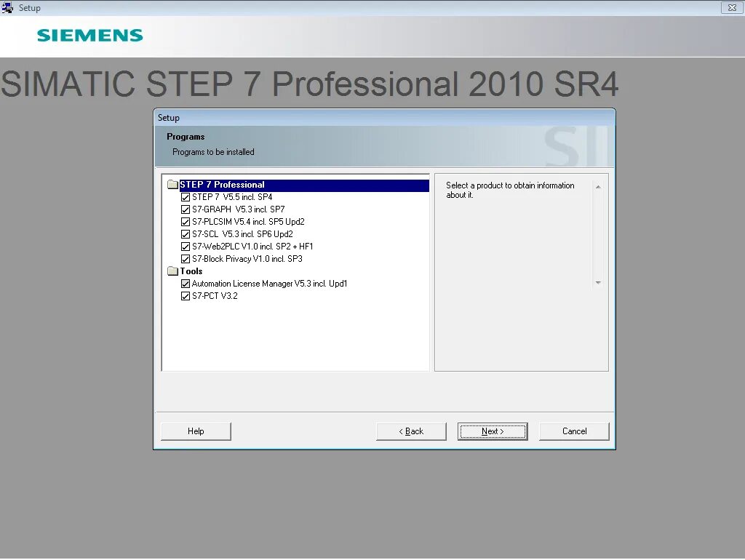Click the description pane scroll down arrow
745x560 pixels.
598,283
